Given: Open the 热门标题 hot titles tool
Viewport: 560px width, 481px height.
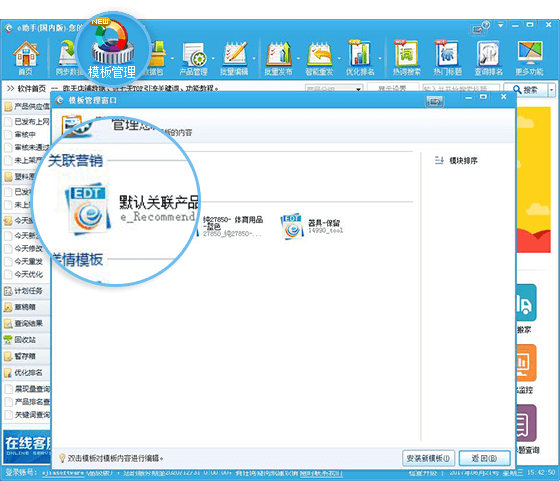Looking at the screenshot, I should (448, 58).
